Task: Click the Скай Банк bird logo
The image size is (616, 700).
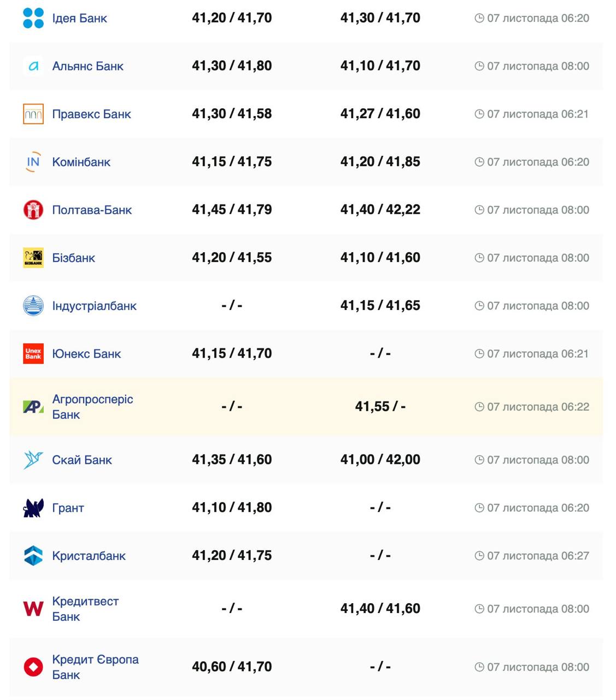Action: [x=33, y=460]
